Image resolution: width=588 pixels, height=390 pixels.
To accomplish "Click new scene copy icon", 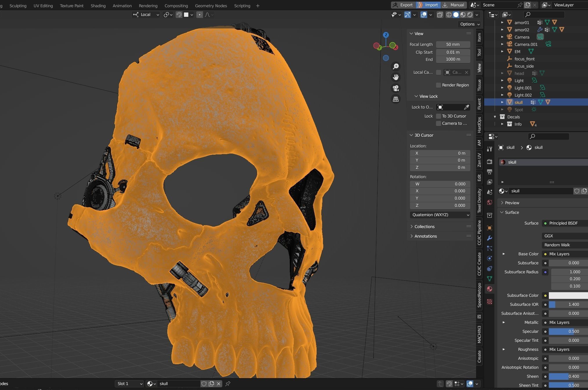I will point(527,5).
